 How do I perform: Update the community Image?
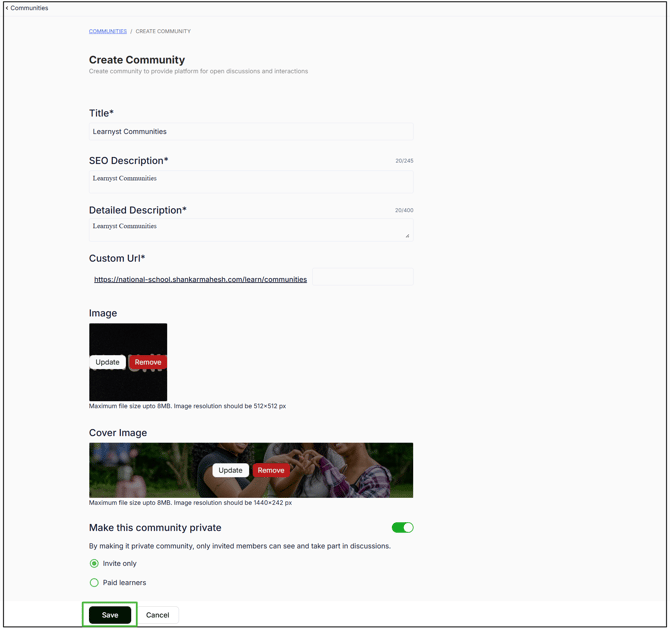107,362
